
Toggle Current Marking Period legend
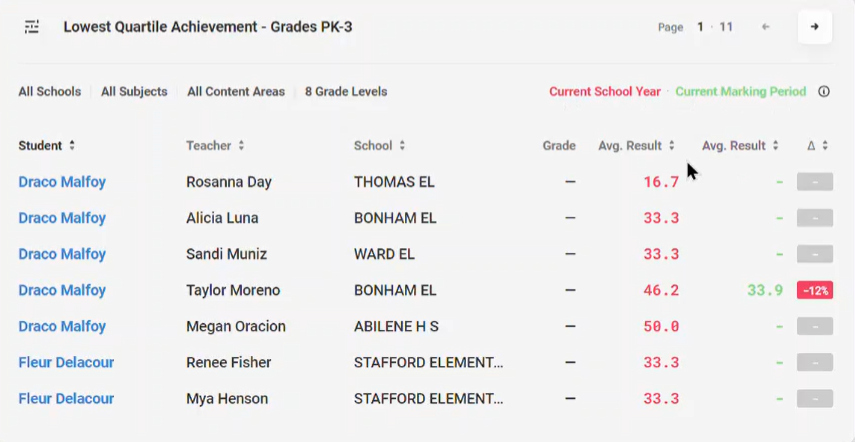coord(740,92)
